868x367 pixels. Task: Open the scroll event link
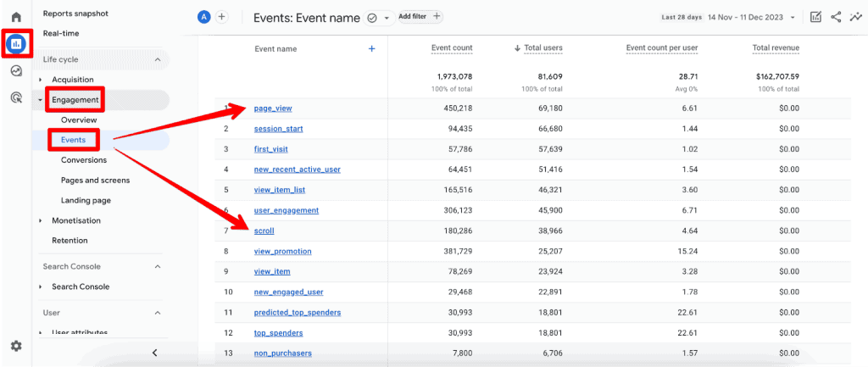click(264, 231)
